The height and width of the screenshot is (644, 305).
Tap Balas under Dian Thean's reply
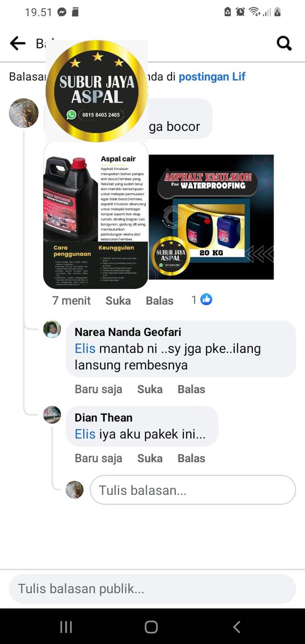click(191, 458)
